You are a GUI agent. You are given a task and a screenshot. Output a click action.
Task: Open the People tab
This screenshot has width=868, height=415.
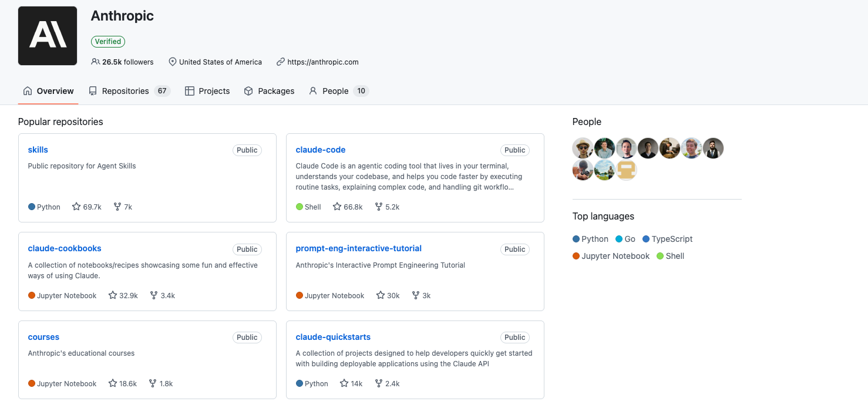click(x=338, y=91)
